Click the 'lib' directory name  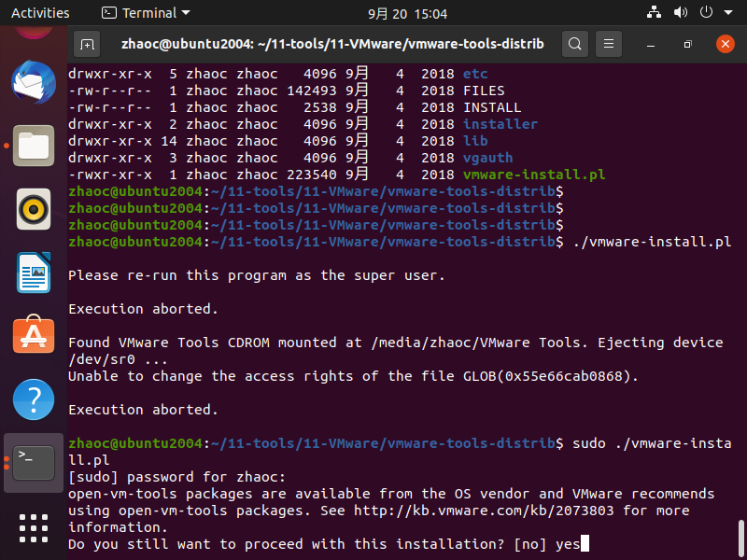[475, 141]
